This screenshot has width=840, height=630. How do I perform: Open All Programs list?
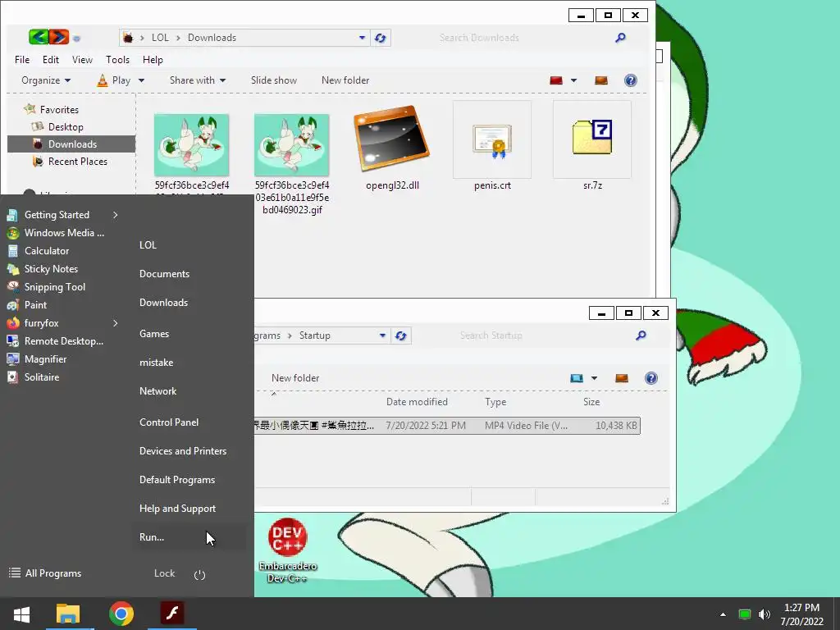45,573
